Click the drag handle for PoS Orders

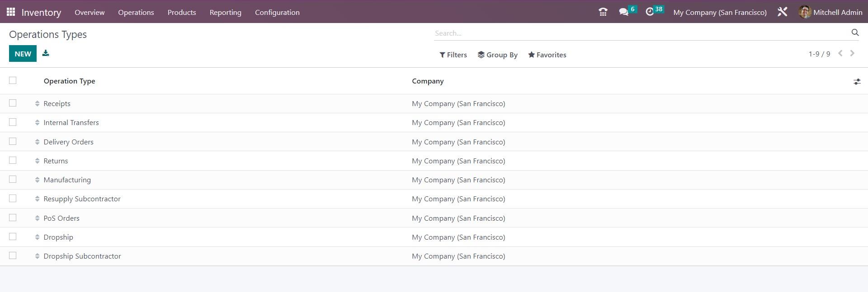pyautogui.click(x=37, y=218)
